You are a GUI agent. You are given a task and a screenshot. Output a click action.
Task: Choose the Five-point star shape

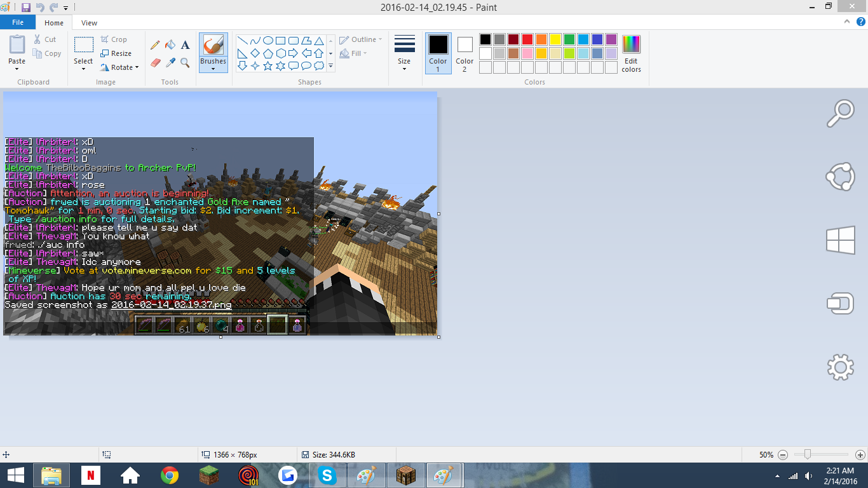click(268, 65)
